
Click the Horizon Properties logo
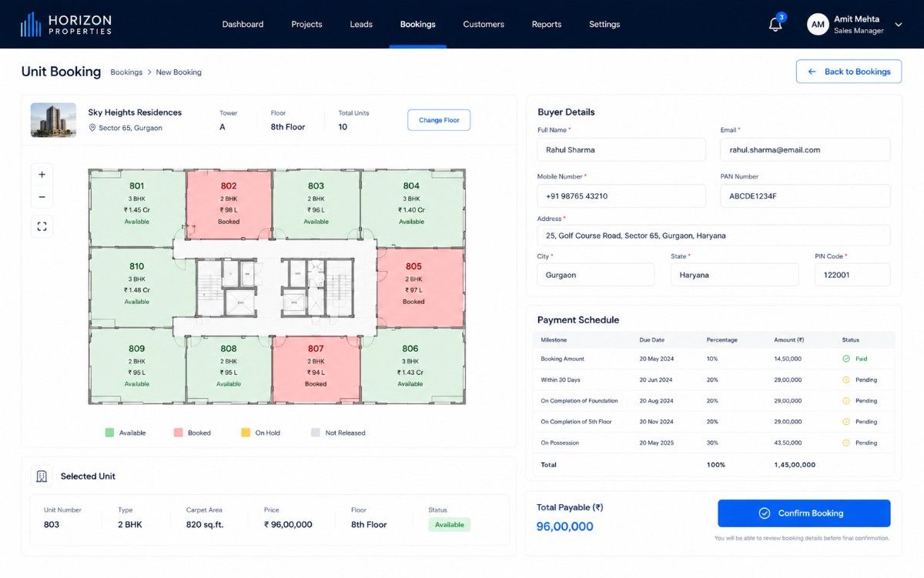(66, 25)
